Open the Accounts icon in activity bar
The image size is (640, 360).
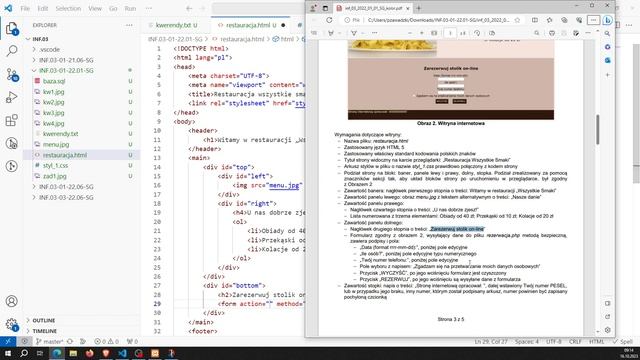[12, 301]
